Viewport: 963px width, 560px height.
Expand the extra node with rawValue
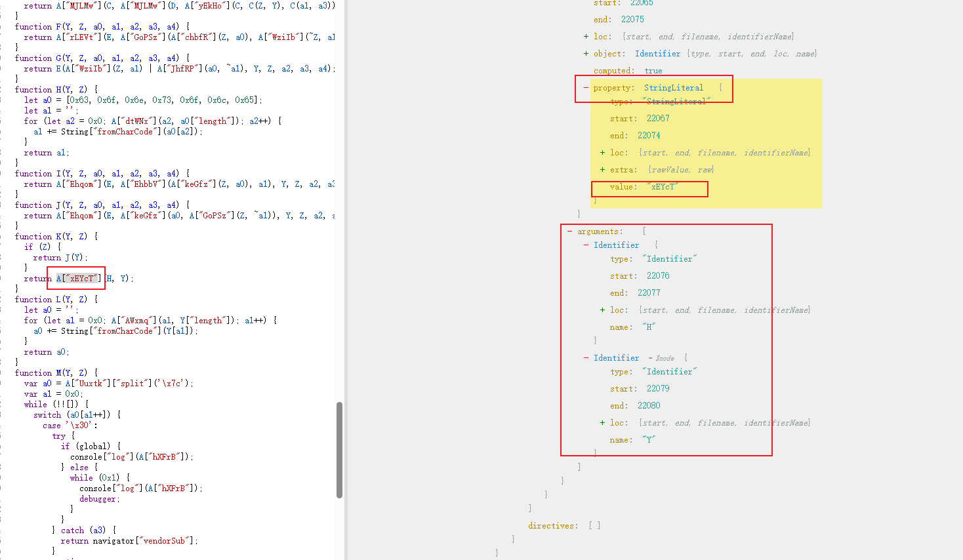(x=602, y=170)
